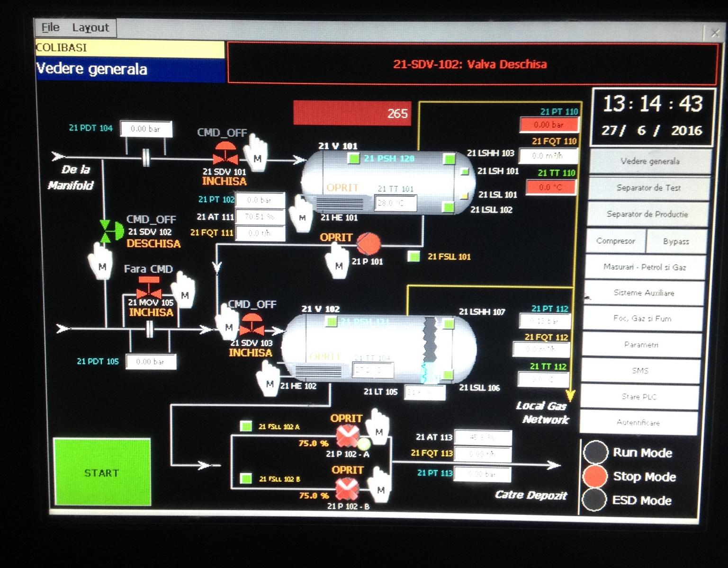Image resolution: width=728 pixels, height=568 pixels.
Task: Click the 21-SDV-102 Valva Deschisa alarm banner
Action: (471, 64)
